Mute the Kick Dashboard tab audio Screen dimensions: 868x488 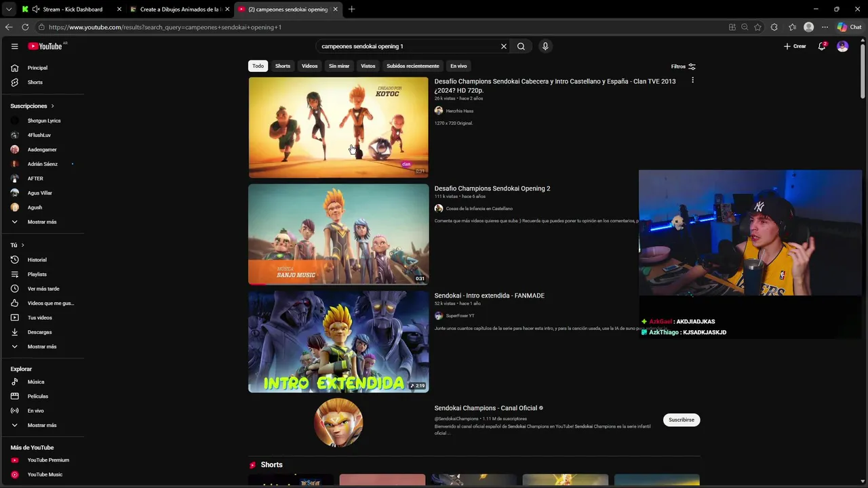tap(35, 9)
